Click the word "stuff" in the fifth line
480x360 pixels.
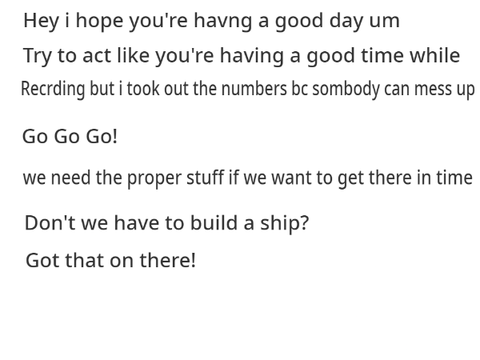click(205, 178)
